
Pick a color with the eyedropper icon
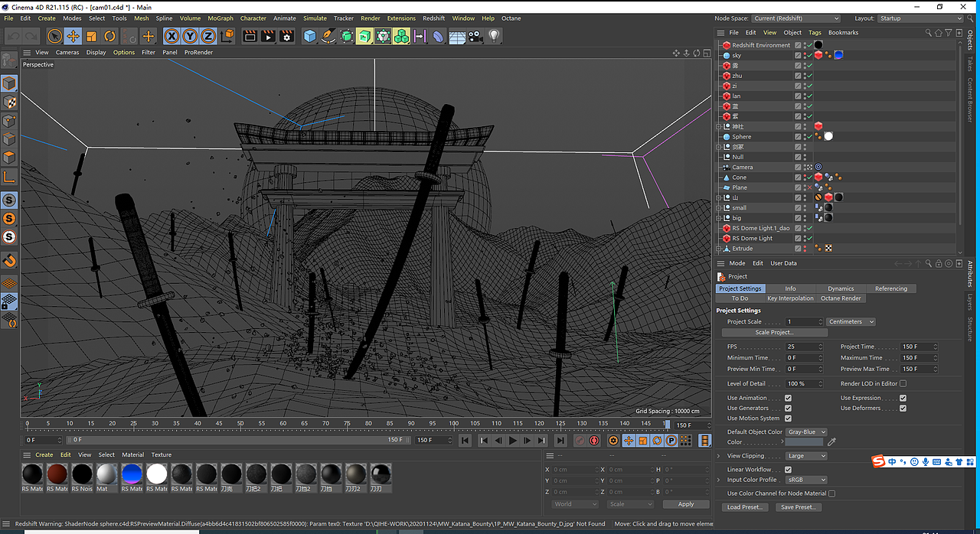click(x=832, y=442)
